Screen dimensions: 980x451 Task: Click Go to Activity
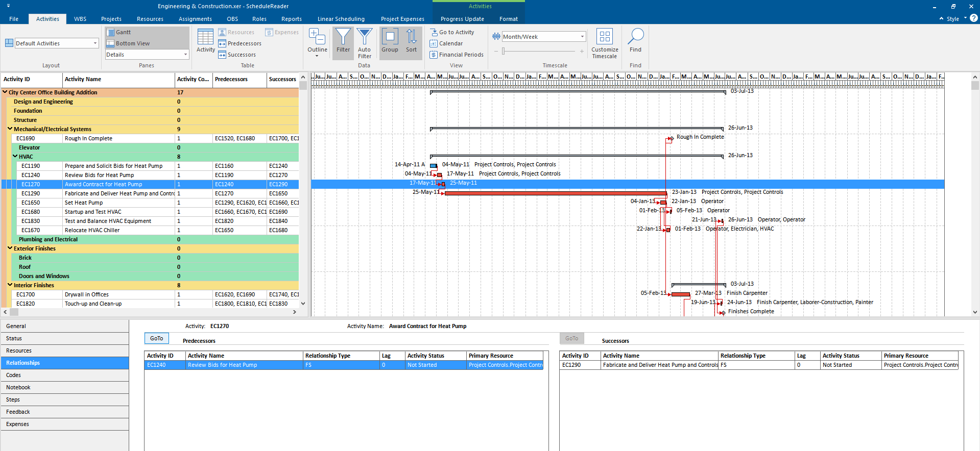(452, 32)
